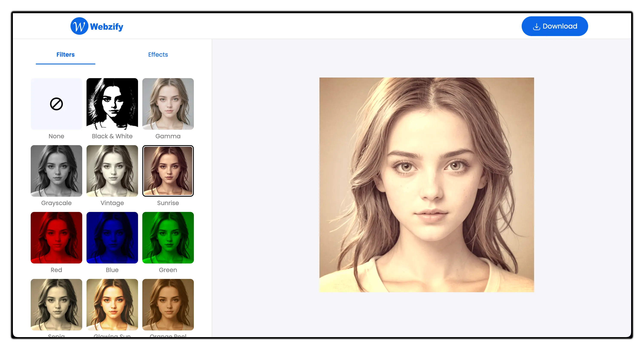The height and width of the screenshot is (350, 644).
Task: Choose the Grayscale filter thumbnail
Action: pos(56,171)
